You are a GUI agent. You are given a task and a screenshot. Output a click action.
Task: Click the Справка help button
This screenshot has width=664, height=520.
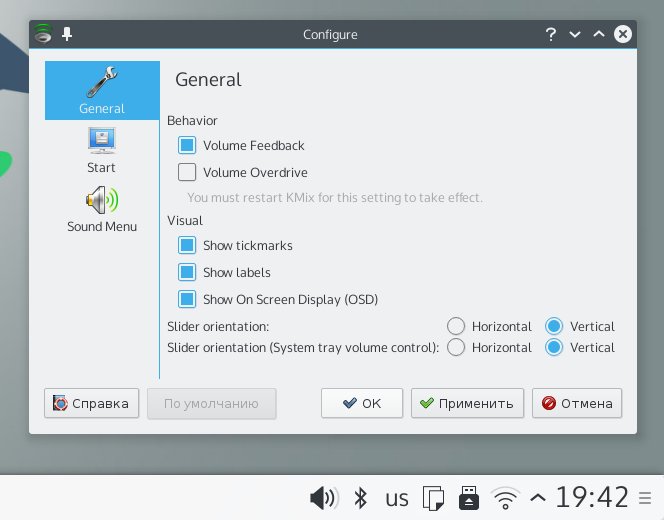[91, 403]
